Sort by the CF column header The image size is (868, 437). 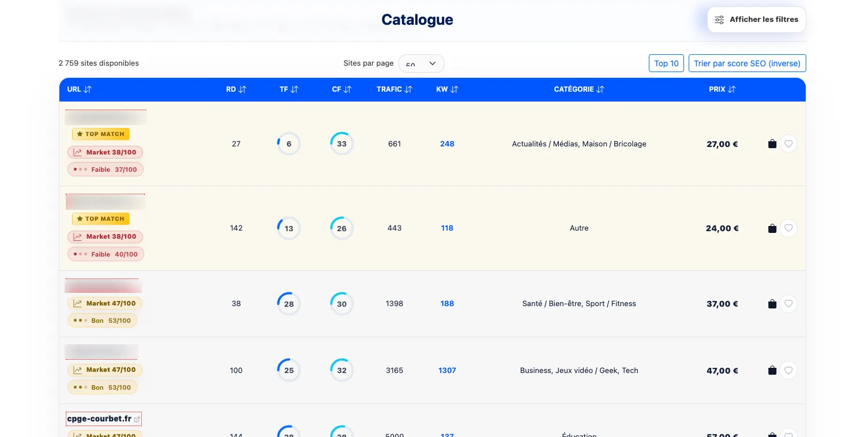tap(341, 89)
